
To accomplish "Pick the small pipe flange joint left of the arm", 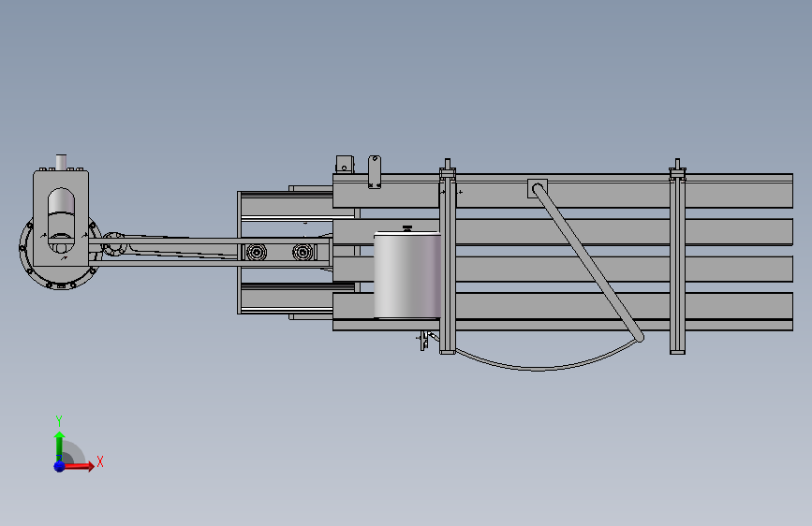I will coord(113,244).
